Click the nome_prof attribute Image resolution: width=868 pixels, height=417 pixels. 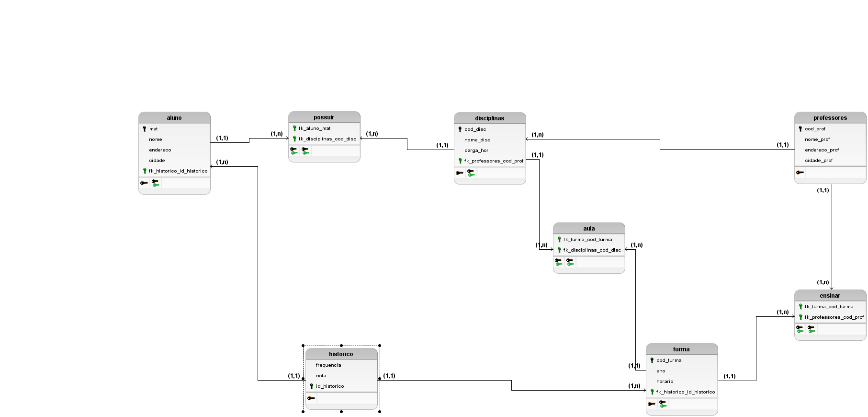click(x=817, y=139)
